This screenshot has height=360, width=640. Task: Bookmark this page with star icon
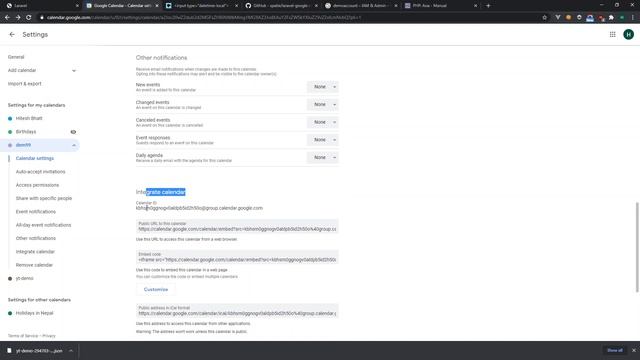tap(544, 18)
